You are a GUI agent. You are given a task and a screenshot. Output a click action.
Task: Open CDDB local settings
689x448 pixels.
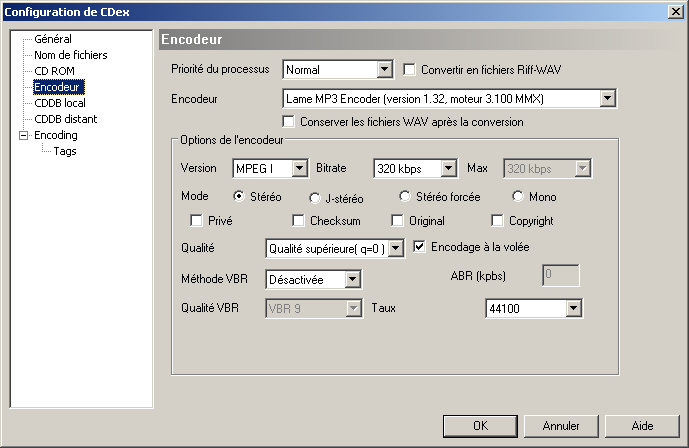60,103
